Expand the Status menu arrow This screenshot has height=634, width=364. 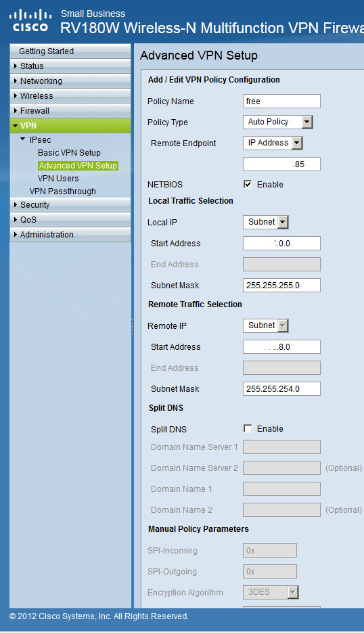pyautogui.click(x=16, y=66)
